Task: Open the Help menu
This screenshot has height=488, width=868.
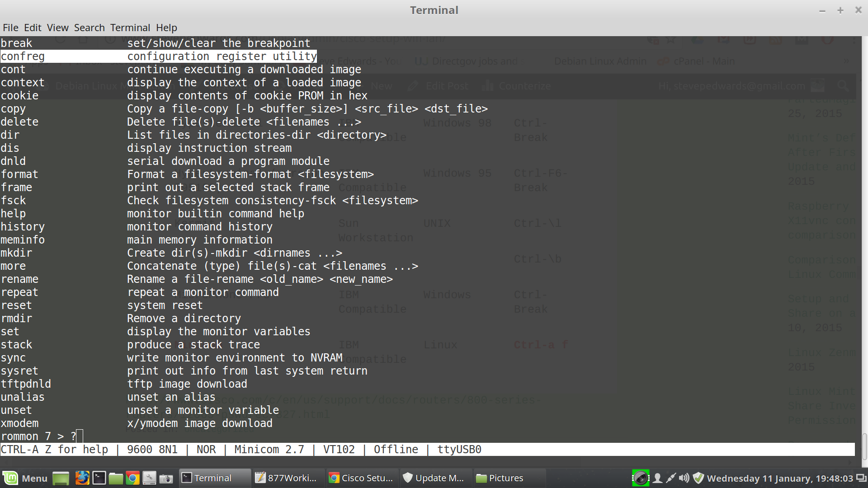Action: click(x=166, y=28)
